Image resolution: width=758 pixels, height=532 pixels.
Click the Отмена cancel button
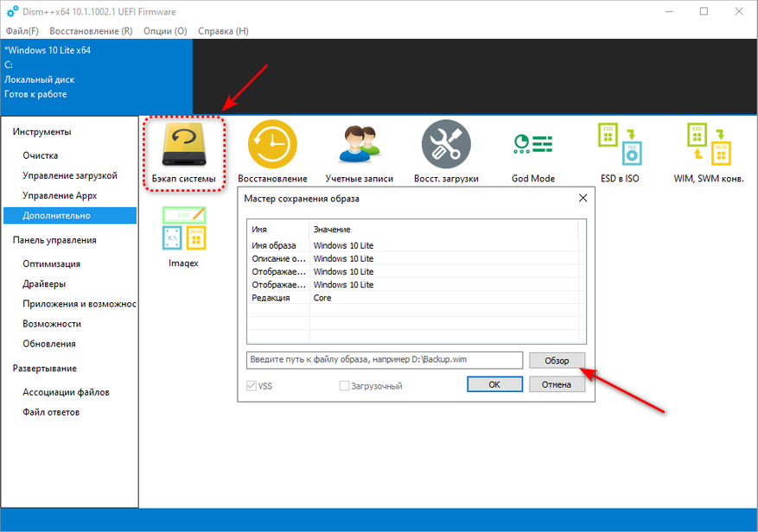click(557, 384)
